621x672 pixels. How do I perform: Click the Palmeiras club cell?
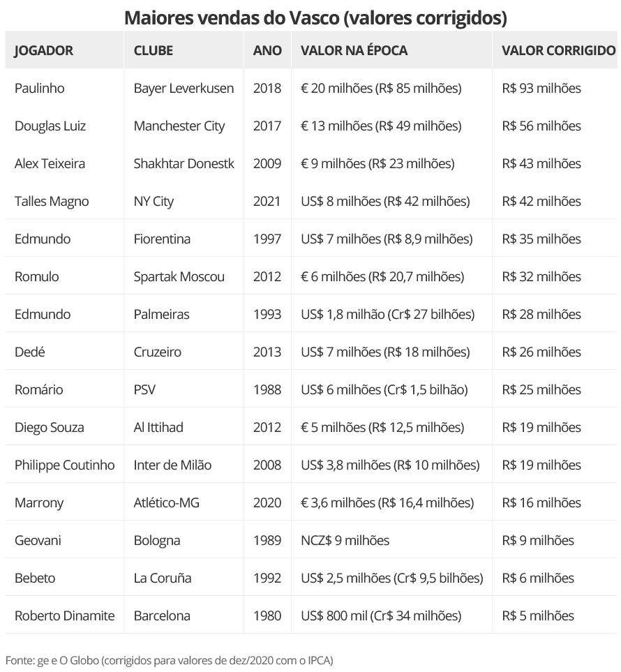pos(161,314)
